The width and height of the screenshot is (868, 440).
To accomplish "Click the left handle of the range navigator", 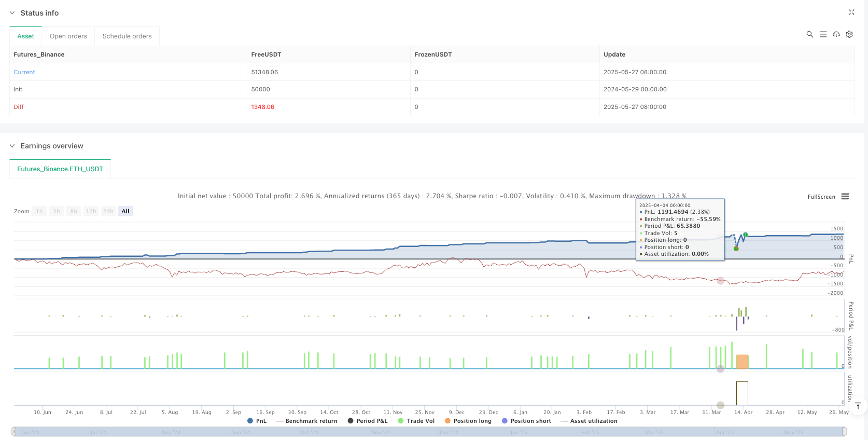I will tap(13, 432).
